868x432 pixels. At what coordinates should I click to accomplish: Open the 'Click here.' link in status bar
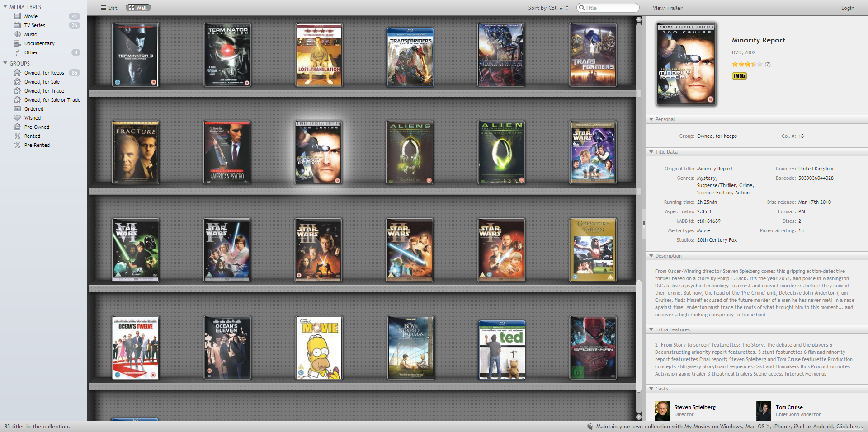849,427
